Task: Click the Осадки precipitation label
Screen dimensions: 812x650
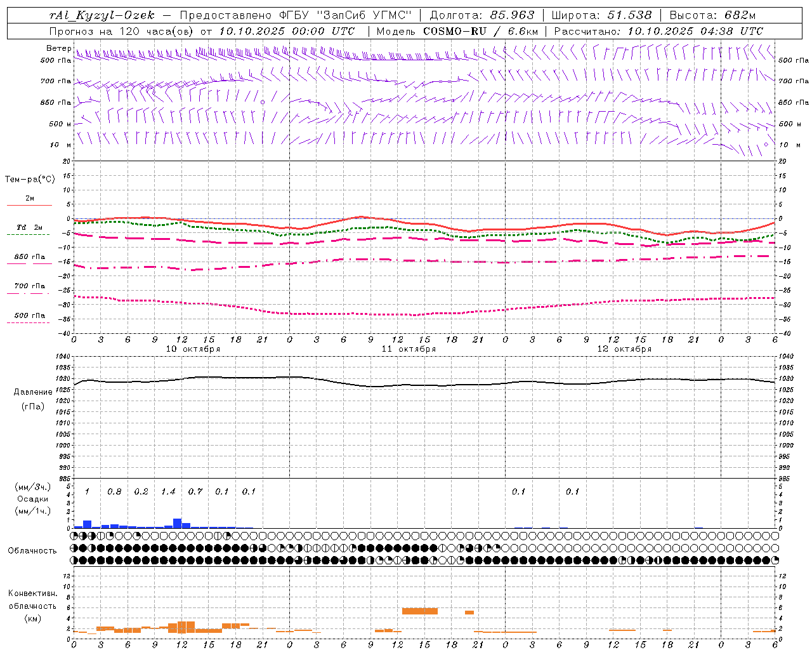Action: click(33, 499)
